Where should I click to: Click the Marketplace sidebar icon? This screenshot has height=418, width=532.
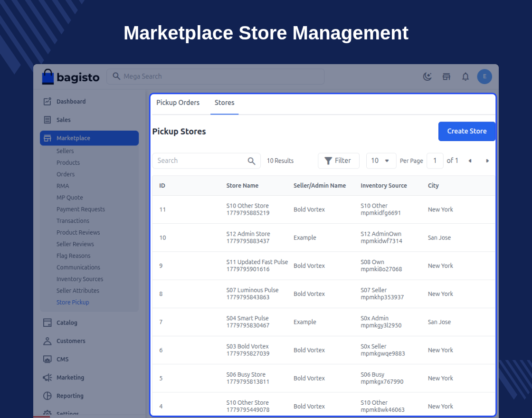47,138
